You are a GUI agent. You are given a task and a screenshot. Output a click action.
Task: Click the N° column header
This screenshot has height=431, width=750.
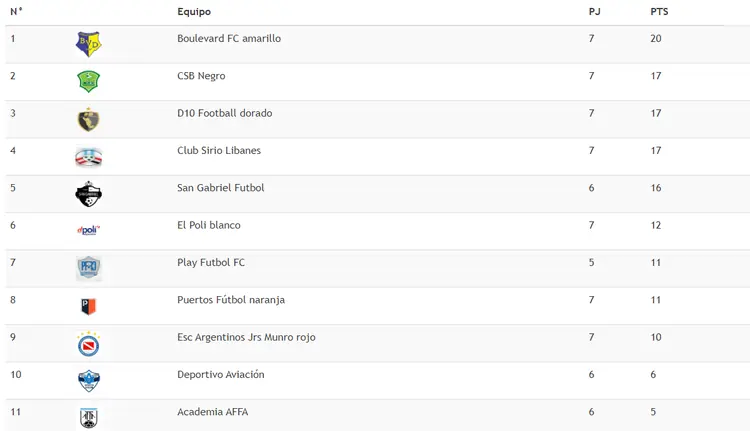[x=16, y=11]
